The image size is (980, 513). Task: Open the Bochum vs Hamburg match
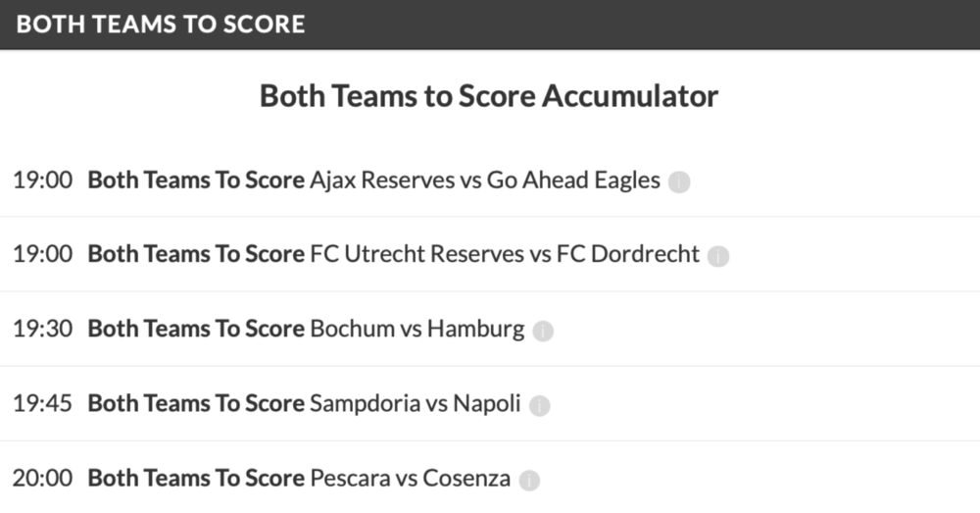(x=416, y=329)
